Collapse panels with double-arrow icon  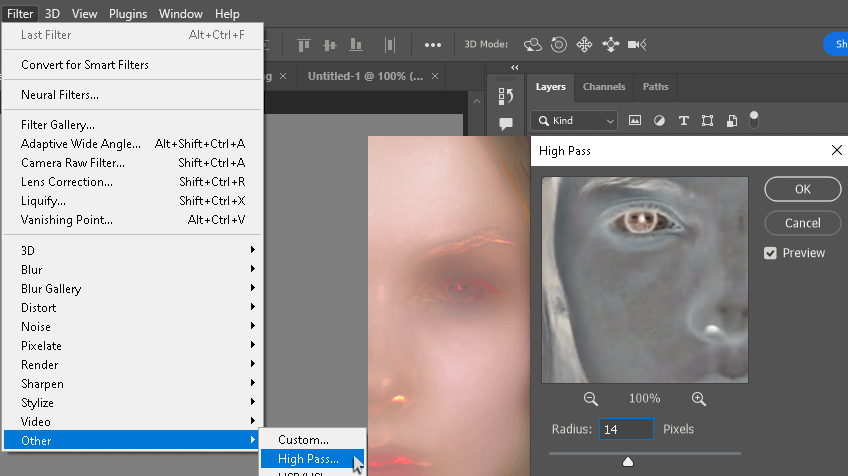pyautogui.click(x=515, y=68)
